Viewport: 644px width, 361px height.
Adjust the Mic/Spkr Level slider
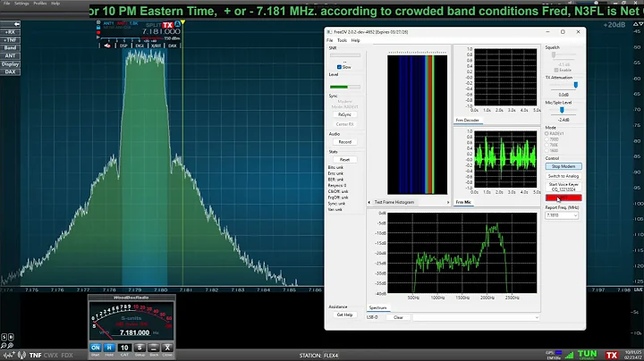[x=562, y=110]
